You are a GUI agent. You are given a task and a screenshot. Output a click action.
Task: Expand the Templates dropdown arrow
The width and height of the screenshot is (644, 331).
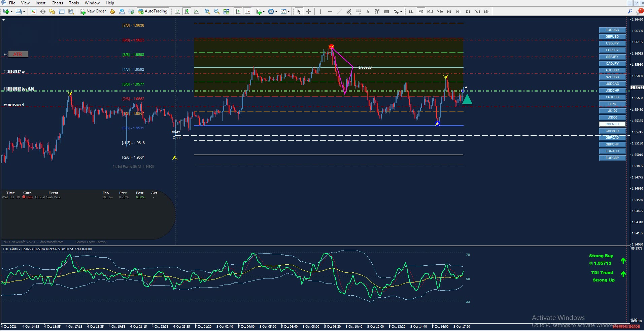(289, 11)
